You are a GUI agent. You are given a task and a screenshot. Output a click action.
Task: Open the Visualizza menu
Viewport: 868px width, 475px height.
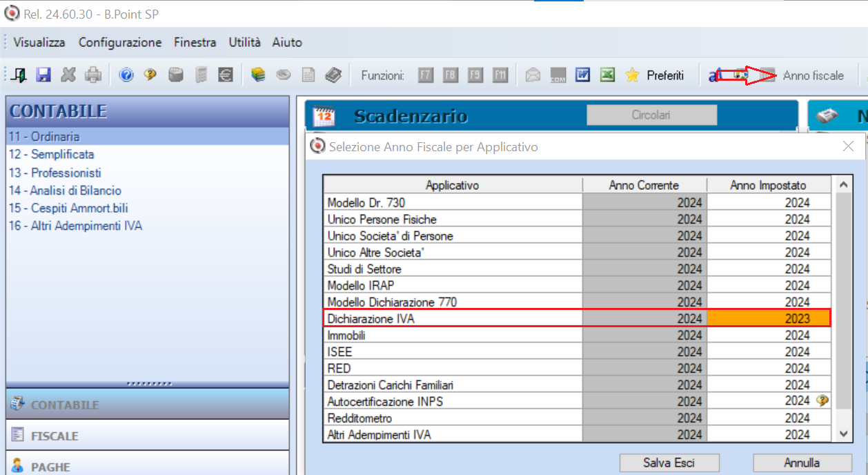pyautogui.click(x=39, y=42)
